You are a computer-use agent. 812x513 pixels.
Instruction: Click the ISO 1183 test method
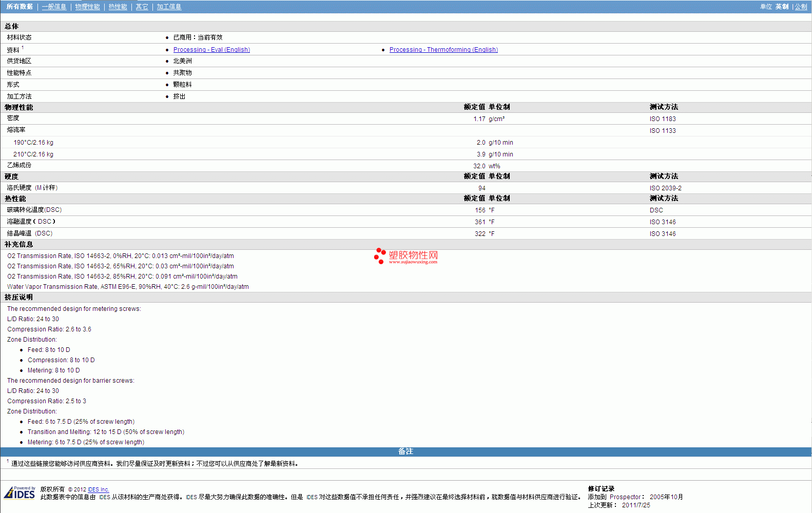coord(663,119)
